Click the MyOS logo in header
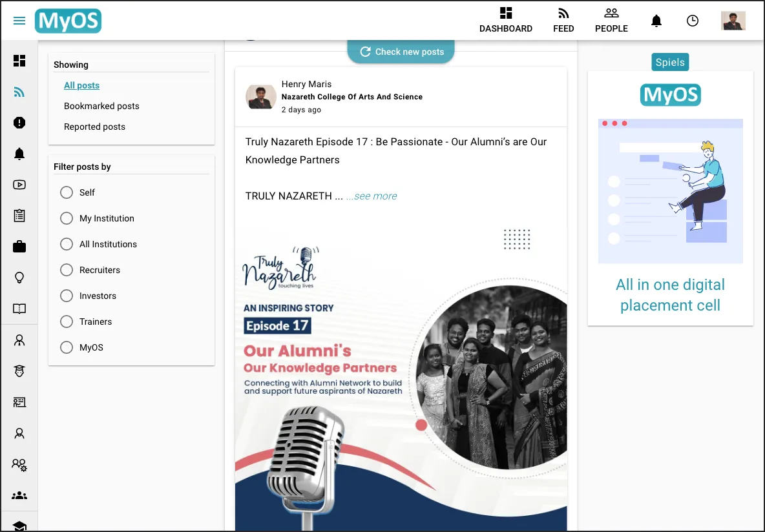Viewport: 765px width, 532px height. 68,21
